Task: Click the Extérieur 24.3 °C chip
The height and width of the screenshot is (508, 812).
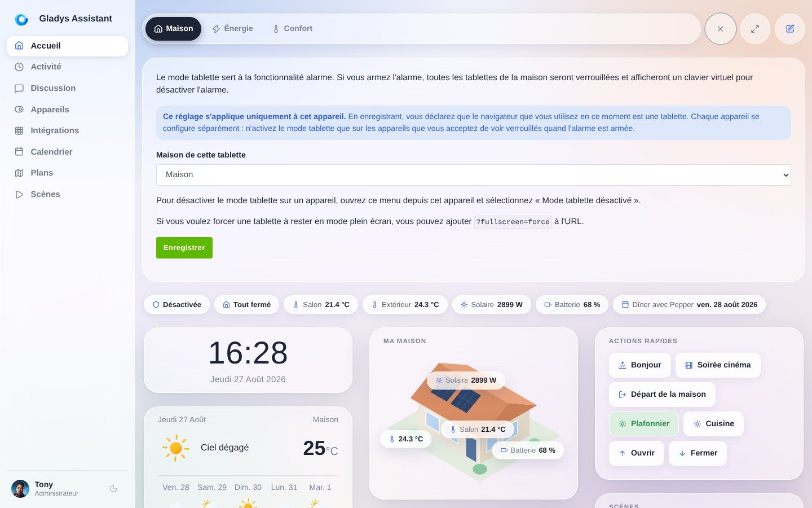Action: pos(405,305)
